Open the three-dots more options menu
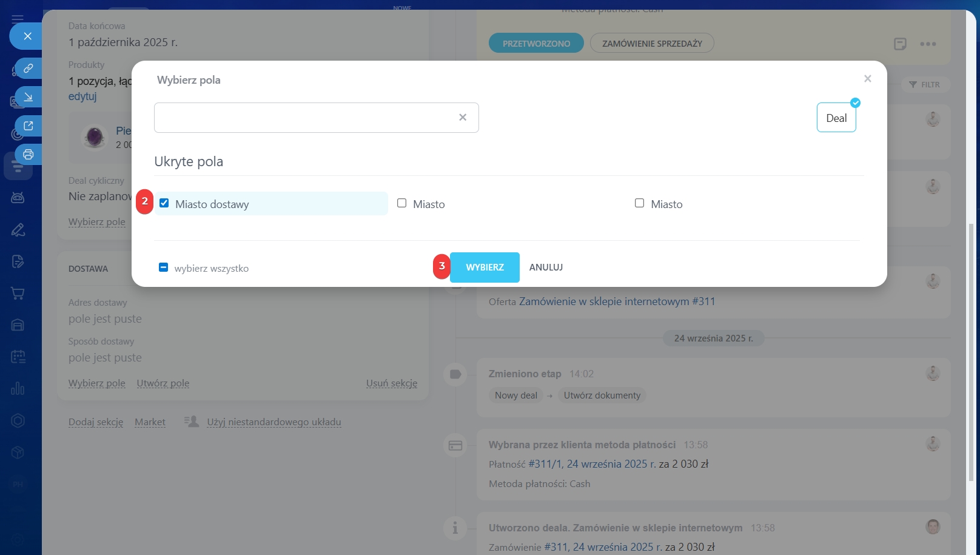This screenshot has height=555, width=980. [928, 44]
